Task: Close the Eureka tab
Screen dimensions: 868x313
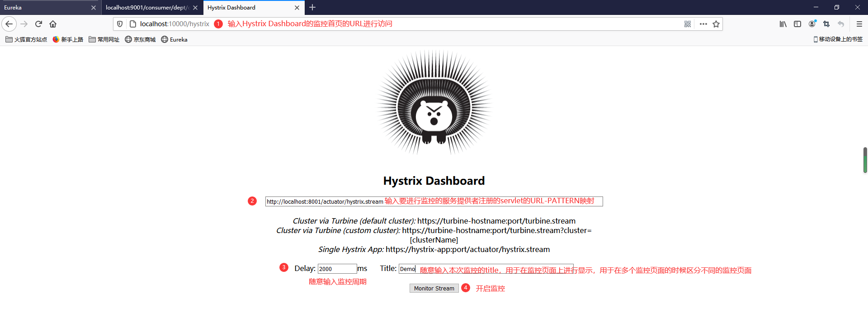Action: point(94,8)
